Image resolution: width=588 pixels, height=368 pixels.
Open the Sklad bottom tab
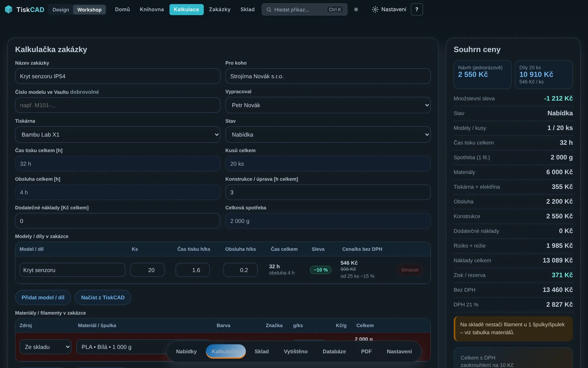coord(261,351)
